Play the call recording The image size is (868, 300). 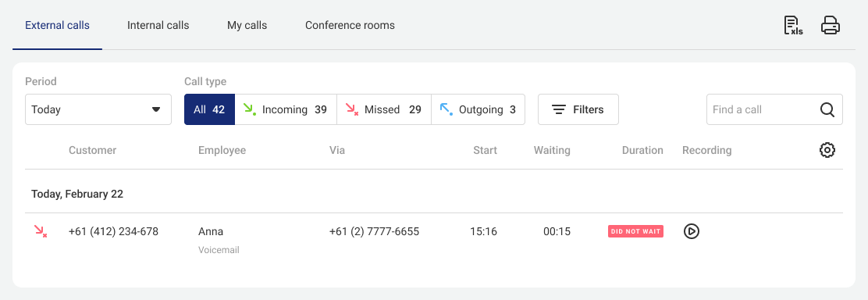coord(691,231)
